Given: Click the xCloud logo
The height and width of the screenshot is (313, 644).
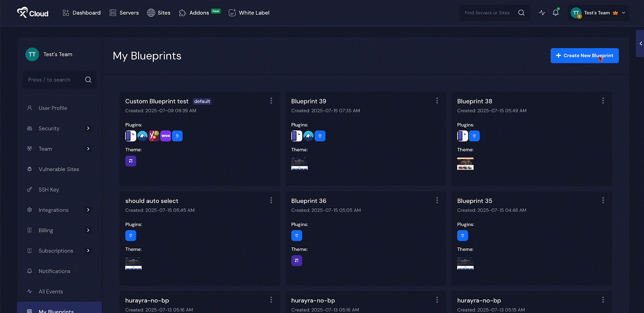Looking at the screenshot, I should [x=33, y=13].
